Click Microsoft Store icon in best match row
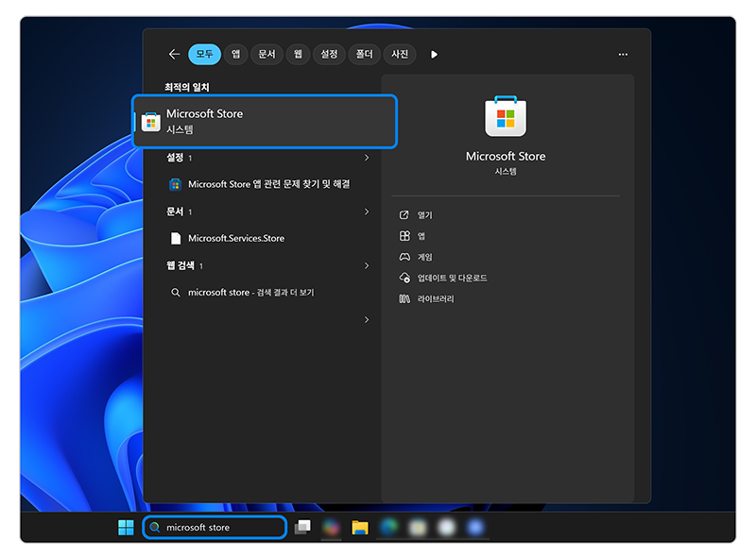 click(151, 122)
